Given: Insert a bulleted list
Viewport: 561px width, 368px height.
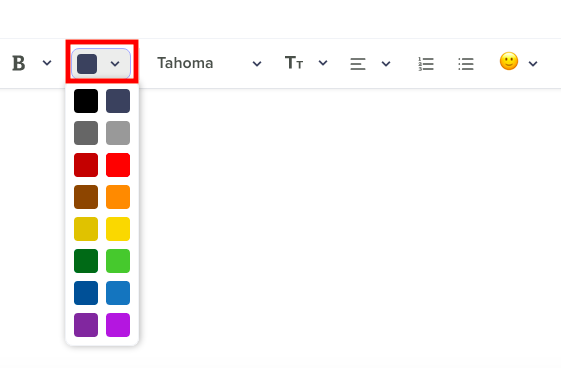Looking at the screenshot, I should (466, 64).
